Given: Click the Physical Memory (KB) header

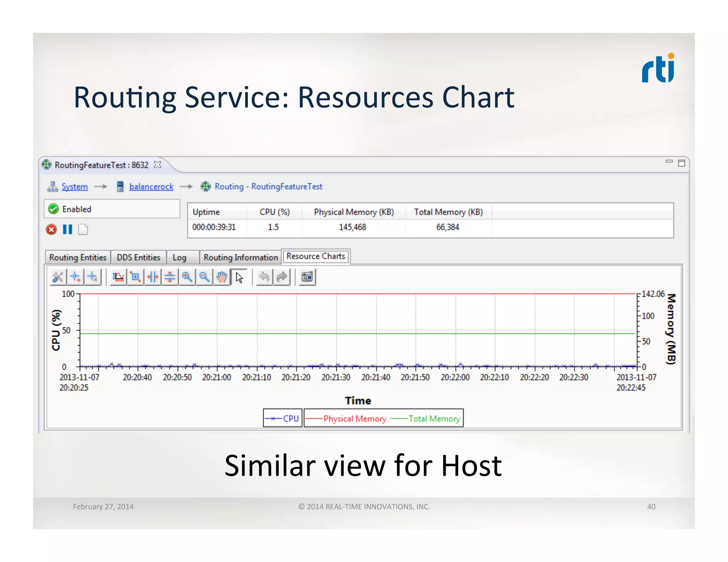Looking at the screenshot, I should pyautogui.click(x=354, y=212).
